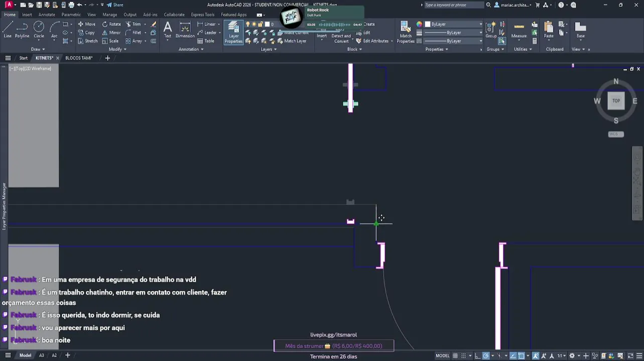Expand the Draw panel
644x361 pixels.
coord(38,49)
